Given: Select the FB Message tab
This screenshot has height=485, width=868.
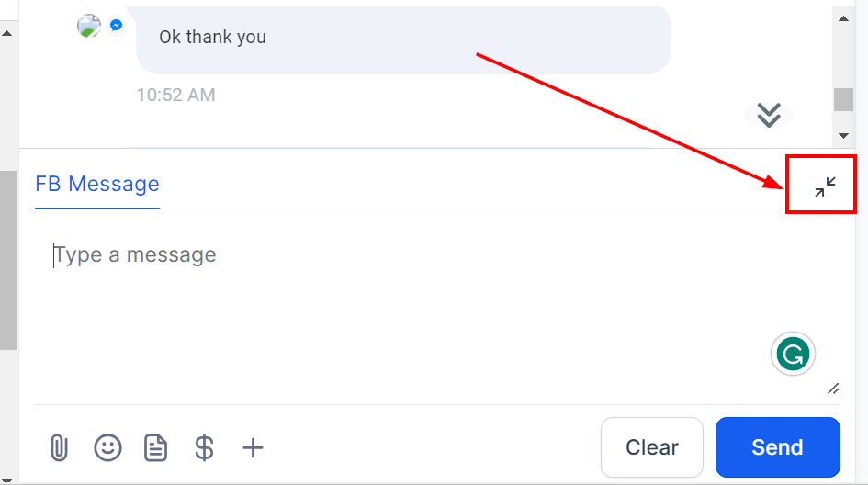Looking at the screenshot, I should tap(97, 184).
